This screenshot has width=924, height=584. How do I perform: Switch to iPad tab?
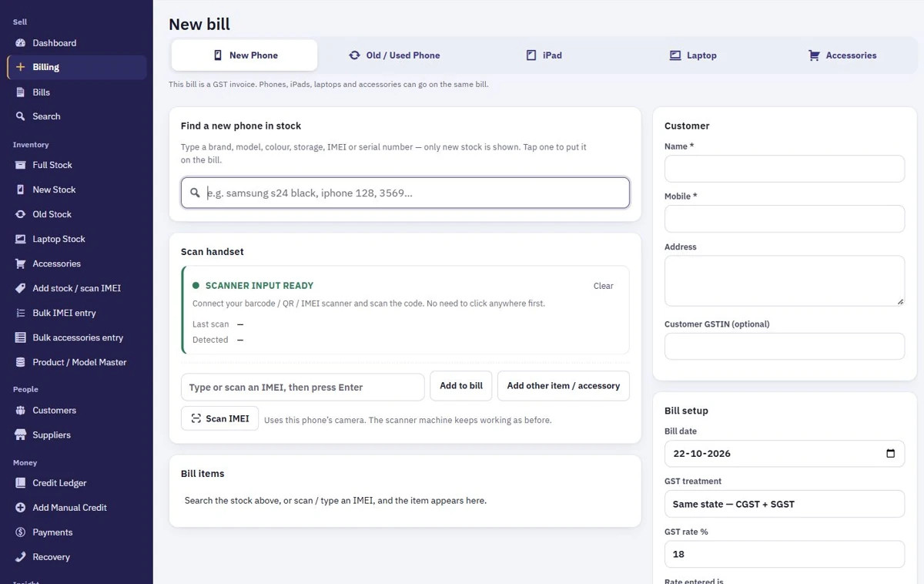pos(544,55)
